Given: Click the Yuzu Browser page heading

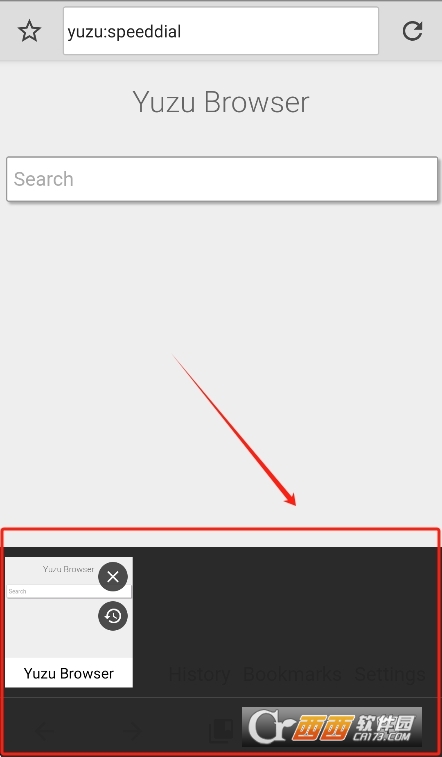Looking at the screenshot, I should [x=221, y=102].
